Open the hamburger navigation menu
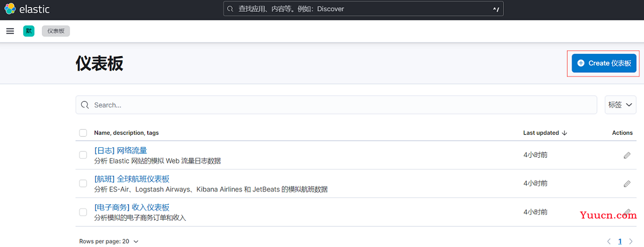The image size is (644, 247). point(11,31)
